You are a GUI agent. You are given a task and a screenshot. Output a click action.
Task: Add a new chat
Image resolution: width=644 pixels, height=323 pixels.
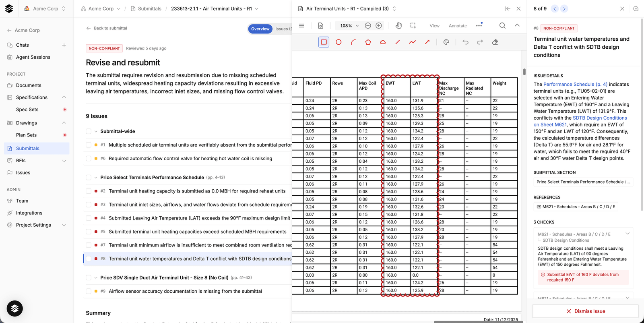[64, 45]
